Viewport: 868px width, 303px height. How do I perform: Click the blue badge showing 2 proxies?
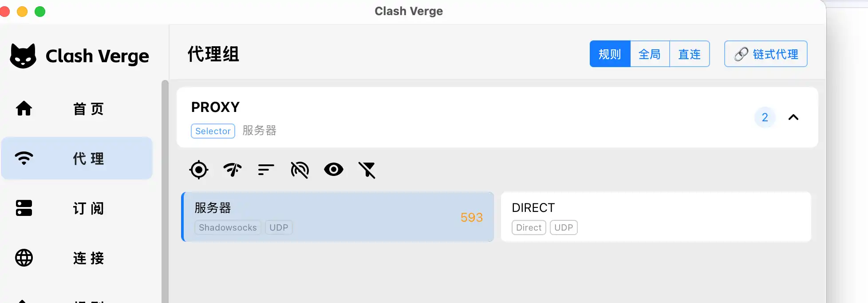point(765,117)
